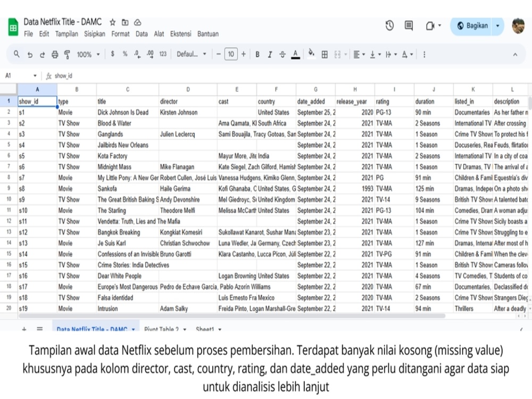This screenshot has width=532, height=399.
Task: Toggle bold formatting
Action: pyautogui.click(x=257, y=54)
